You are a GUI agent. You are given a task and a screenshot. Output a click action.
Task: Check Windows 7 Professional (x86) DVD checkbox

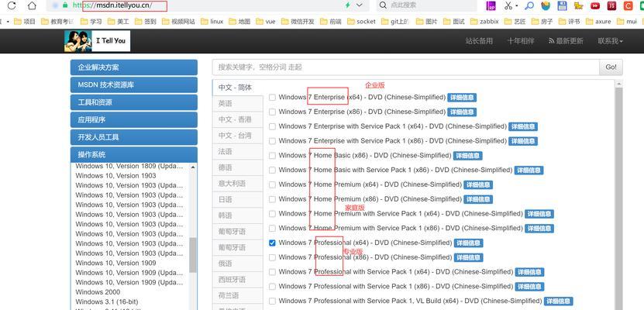272,257
